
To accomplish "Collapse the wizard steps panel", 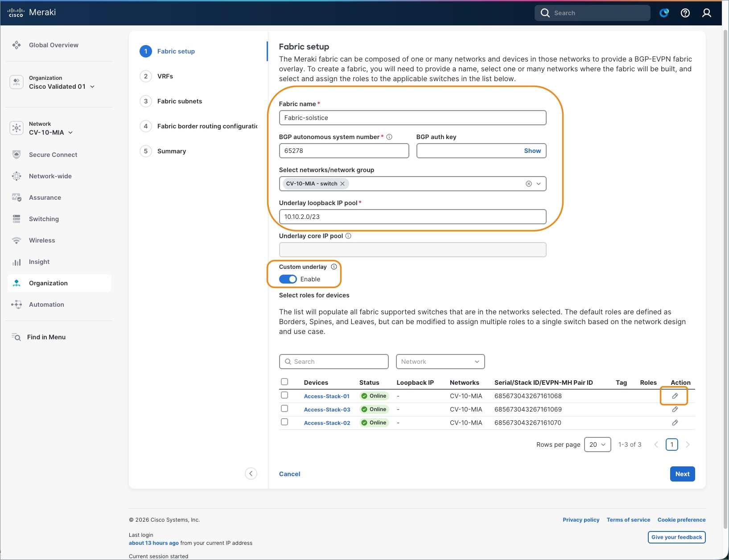I will (251, 474).
